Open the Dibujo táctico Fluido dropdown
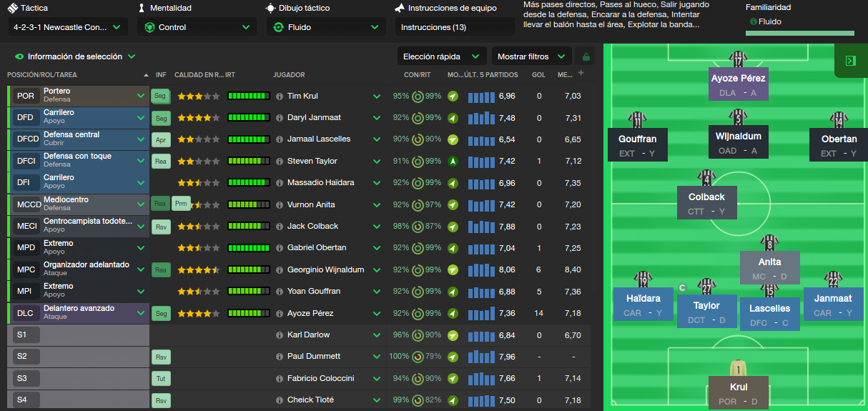The width and height of the screenshot is (868, 411). [326, 27]
